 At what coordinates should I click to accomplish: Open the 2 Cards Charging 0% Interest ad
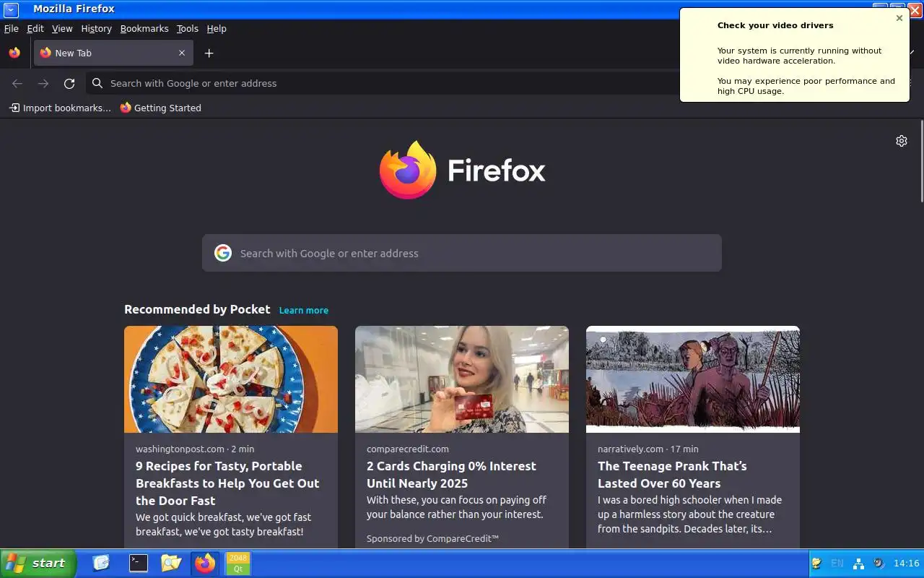[x=451, y=475]
